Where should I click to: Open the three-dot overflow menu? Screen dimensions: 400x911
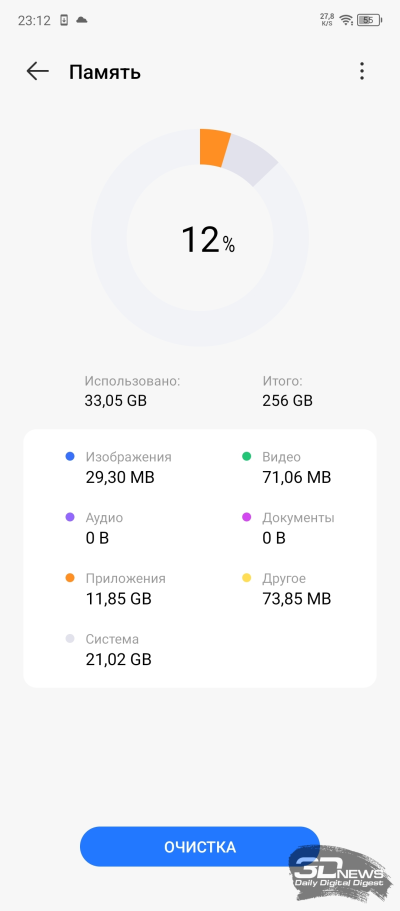pos(362,71)
